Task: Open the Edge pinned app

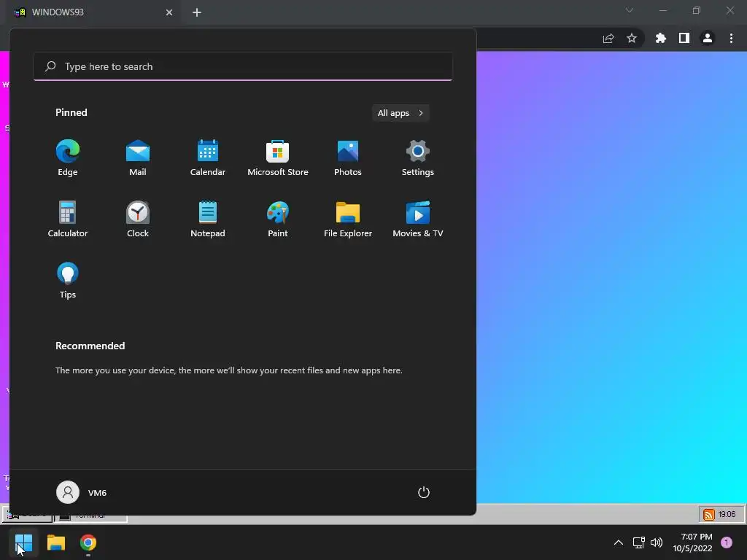Action: tap(68, 158)
